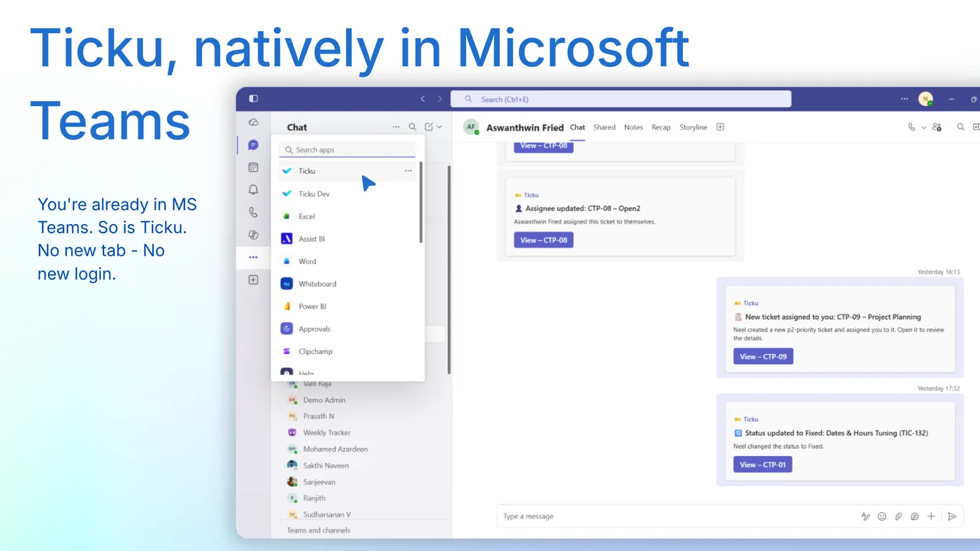Open the Chat icon in left rail

253,145
